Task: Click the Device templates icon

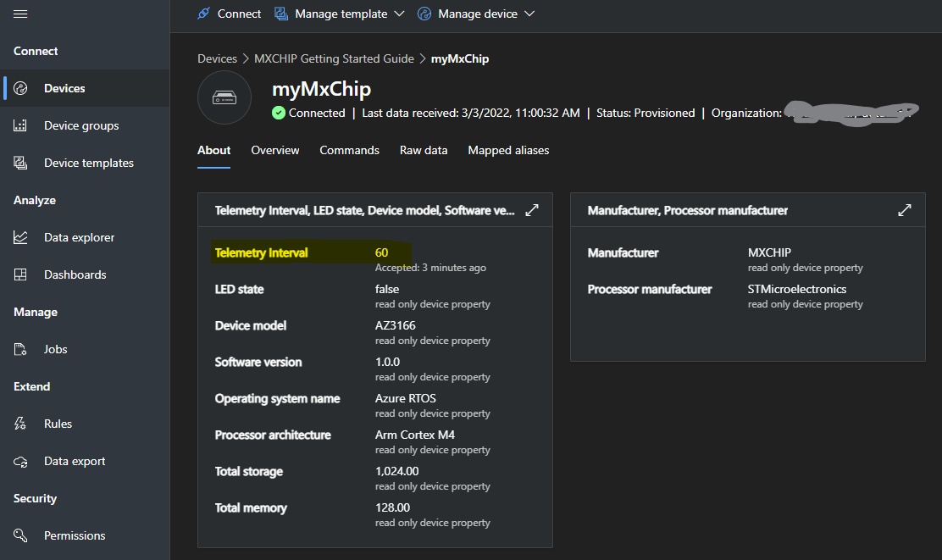Action: click(20, 163)
